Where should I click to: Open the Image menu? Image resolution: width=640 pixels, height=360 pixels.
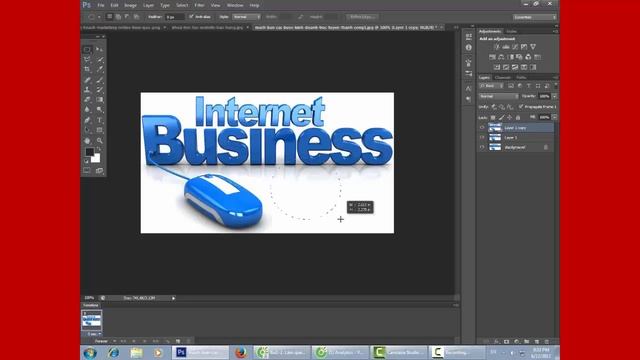pyautogui.click(x=130, y=5)
